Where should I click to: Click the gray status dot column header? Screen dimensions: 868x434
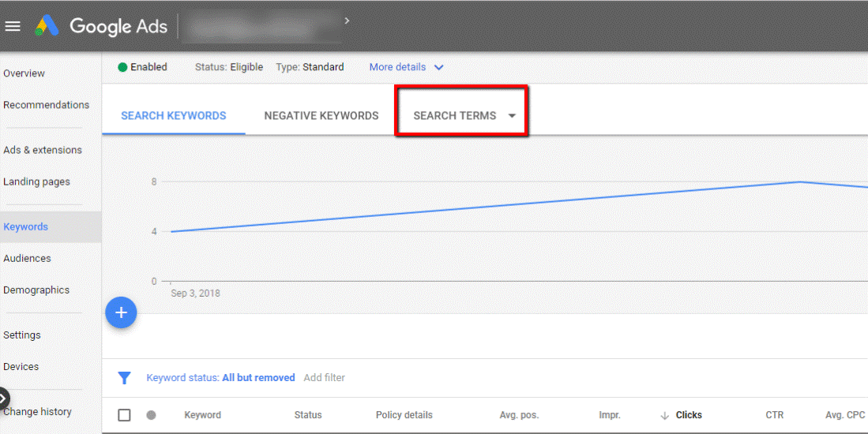click(x=151, y=415)
